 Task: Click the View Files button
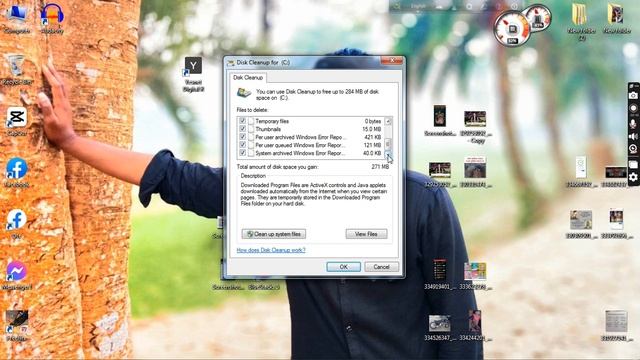point(366,234)
